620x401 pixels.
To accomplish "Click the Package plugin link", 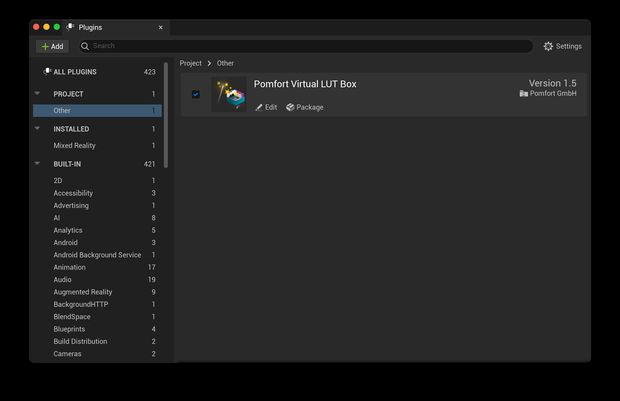I will [x=304, y=107].
